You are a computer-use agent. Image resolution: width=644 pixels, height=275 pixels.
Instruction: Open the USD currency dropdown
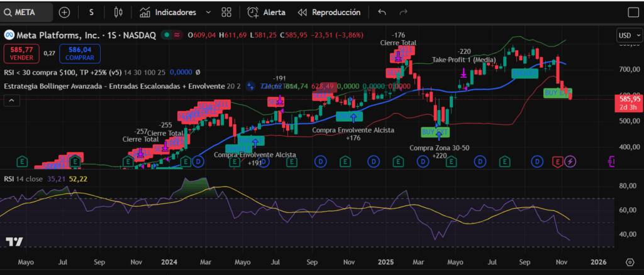tap(628, 35)
